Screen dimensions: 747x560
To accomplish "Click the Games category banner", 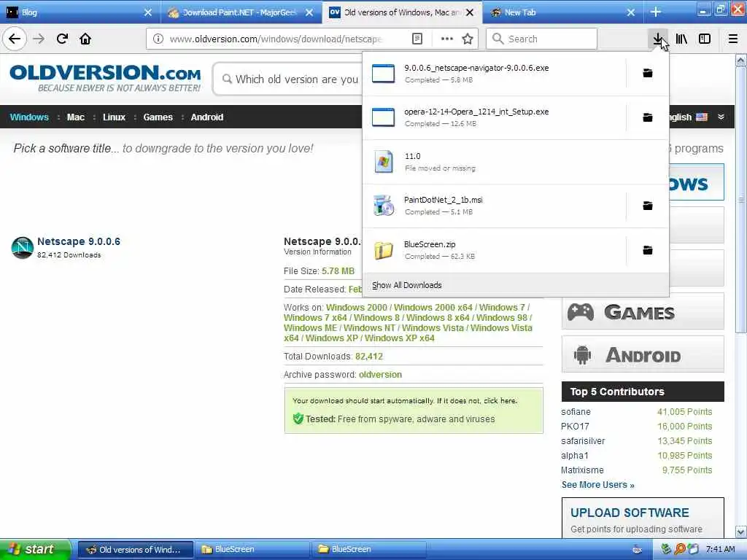I will click(643, 311).
